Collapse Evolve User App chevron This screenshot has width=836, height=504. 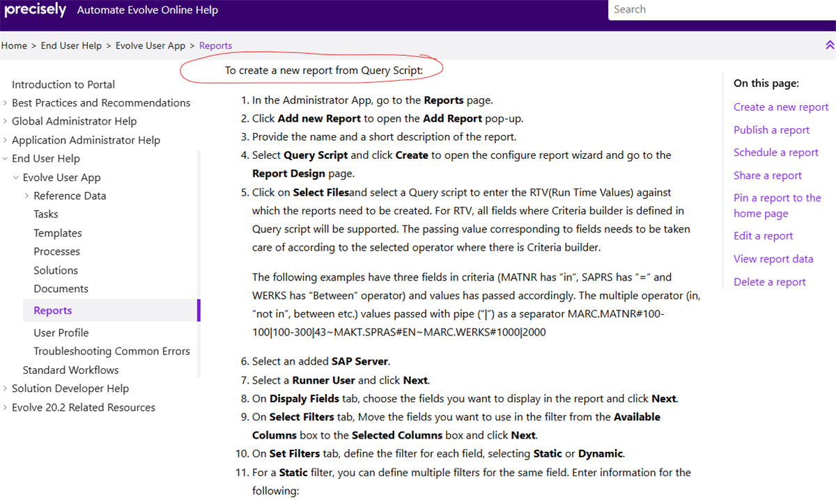coord(16,178)
